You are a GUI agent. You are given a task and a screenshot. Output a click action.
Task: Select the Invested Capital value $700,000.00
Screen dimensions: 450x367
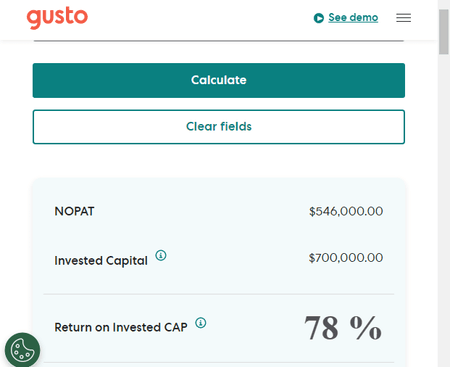pyautogui.click(x=346, y=258)
